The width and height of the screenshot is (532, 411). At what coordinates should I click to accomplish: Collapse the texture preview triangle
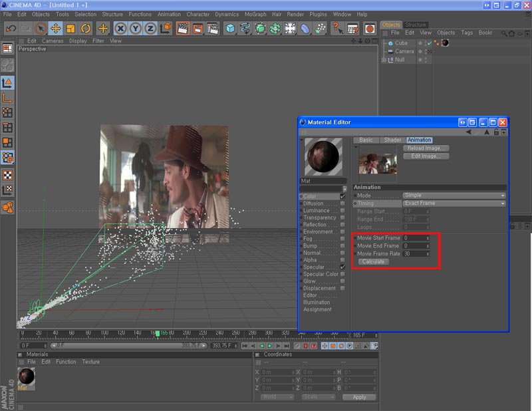point(356,147)
